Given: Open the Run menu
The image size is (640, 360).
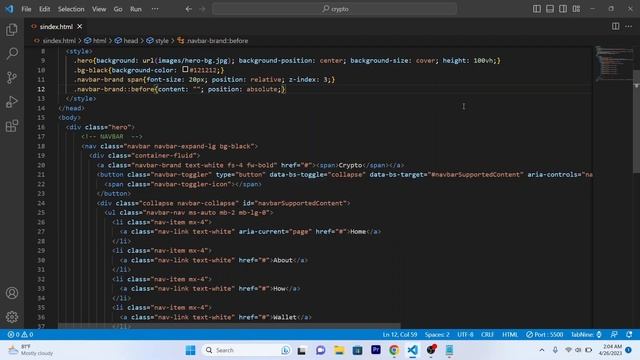Looking at the screenshot, I should [136, 9].
